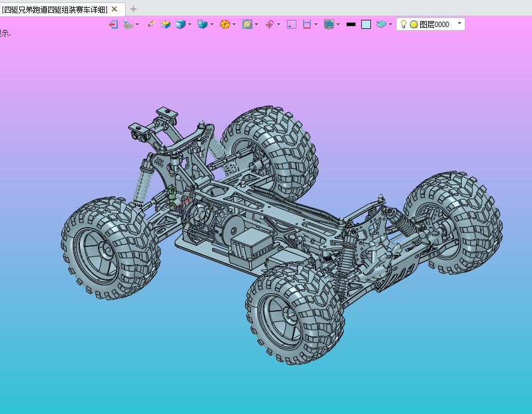Open a new tab with plus button
Image resolution: width=532 pixels, height=414 pixels.
[133, 9]
